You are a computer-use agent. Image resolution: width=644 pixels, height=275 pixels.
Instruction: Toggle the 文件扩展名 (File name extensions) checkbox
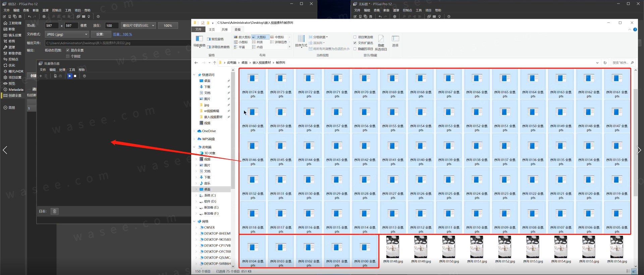(355, 43)
